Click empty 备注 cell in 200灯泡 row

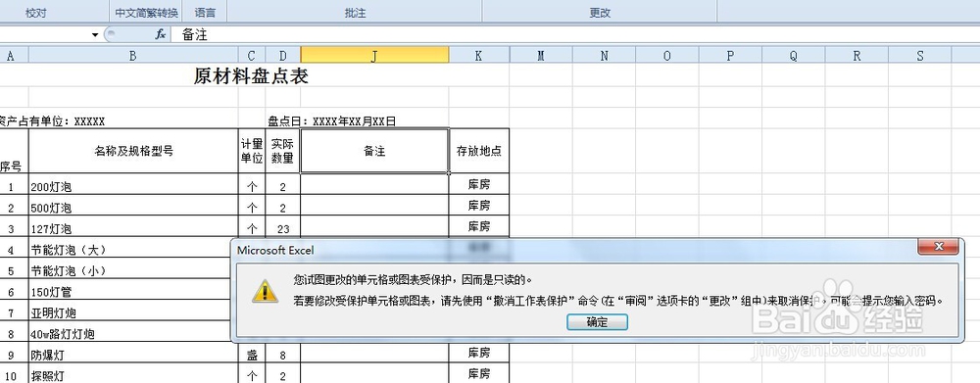click(374, 184)
